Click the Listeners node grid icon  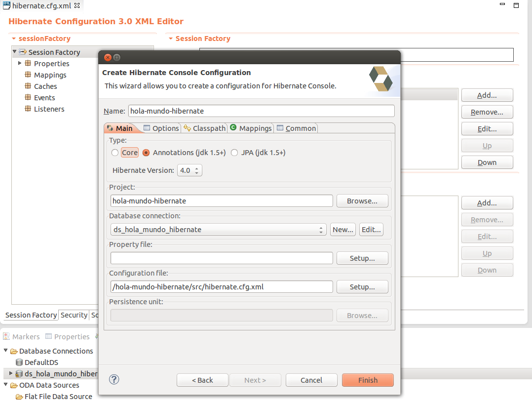(28, 109)
